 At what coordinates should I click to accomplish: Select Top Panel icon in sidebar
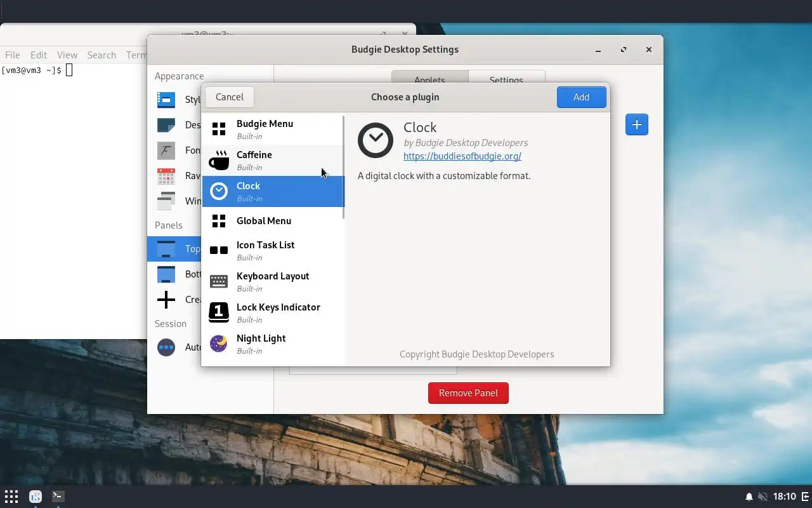[166, 249]
